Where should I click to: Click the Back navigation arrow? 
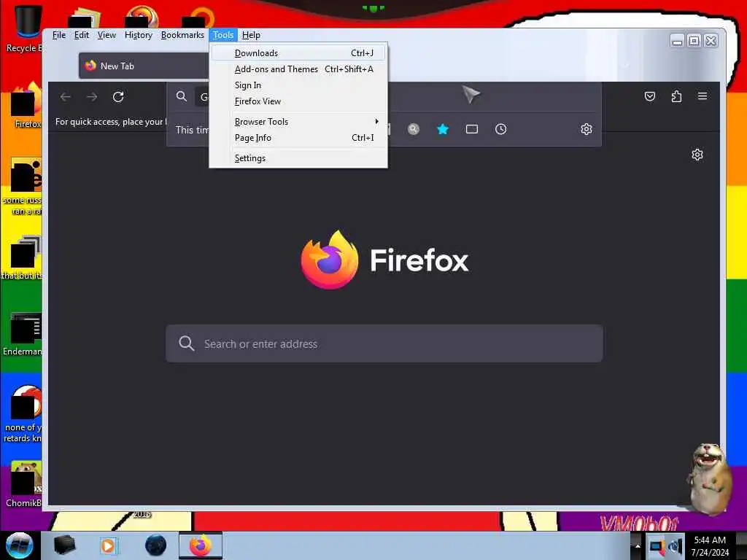click(66, 97)
